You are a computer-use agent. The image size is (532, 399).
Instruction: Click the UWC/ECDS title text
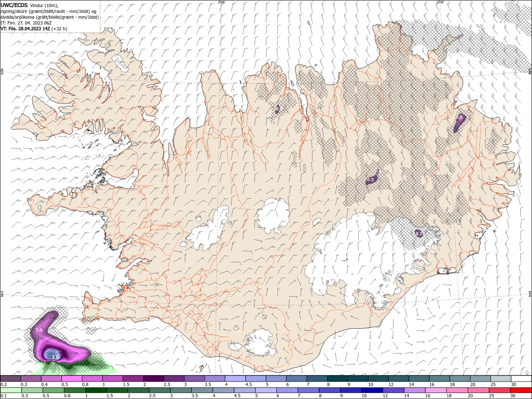[14, 5]
